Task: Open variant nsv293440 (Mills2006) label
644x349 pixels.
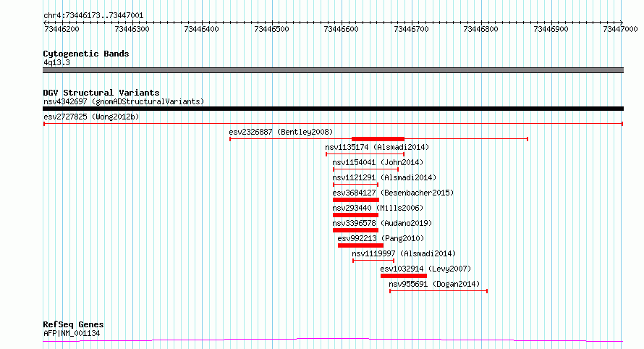Action: tap(378, 208)
